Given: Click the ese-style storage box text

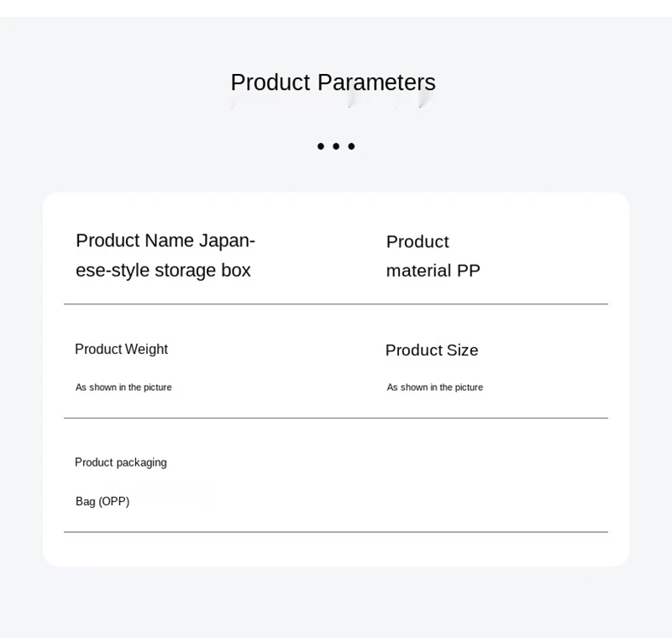Looking at the screenshot, I should coord(163,271).
